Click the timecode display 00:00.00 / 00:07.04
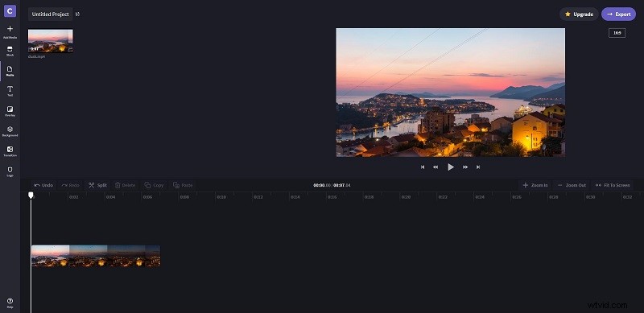 pyautogui.click(x=332, y=185)
